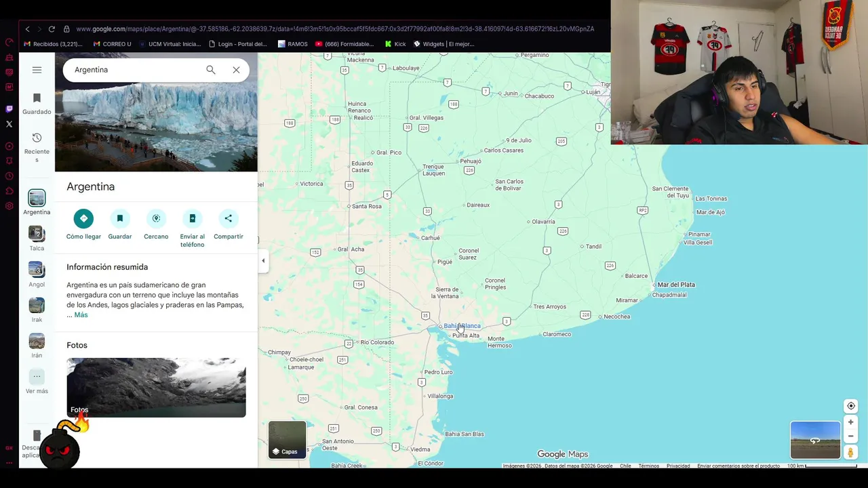The height and width of the screenshot is (488, 868).
Task: Clear the Argentina search with X
Action: (x=236, y=70)
